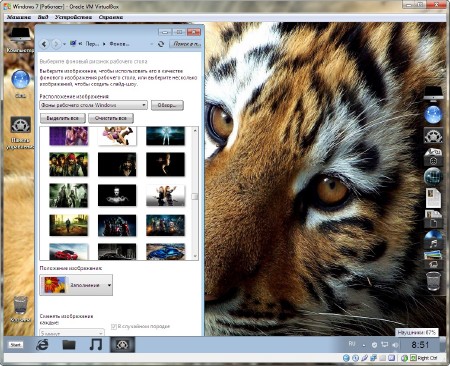
Task: Launch Internet Explorer from the taskbar
Action: click(x=42, y=345)
